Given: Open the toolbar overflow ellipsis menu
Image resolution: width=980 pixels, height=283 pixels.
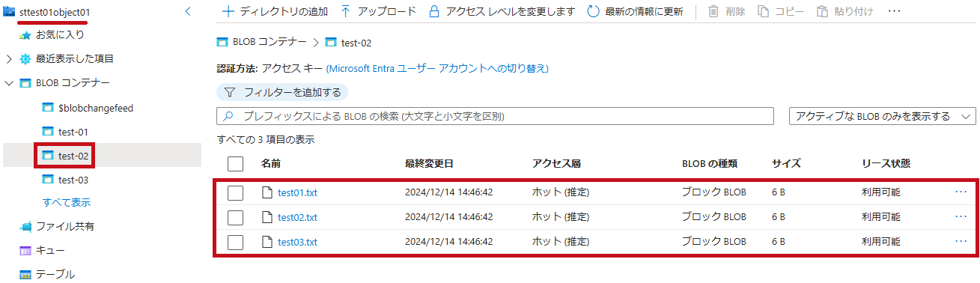Looking at the screenshot, I should (x=894, y=11).
